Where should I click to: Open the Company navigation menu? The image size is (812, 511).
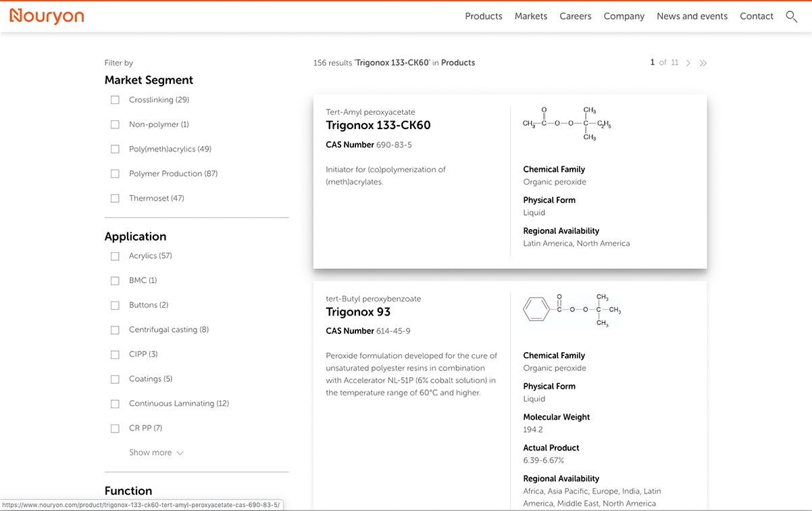pyautogui.click(x=624, y=16)
